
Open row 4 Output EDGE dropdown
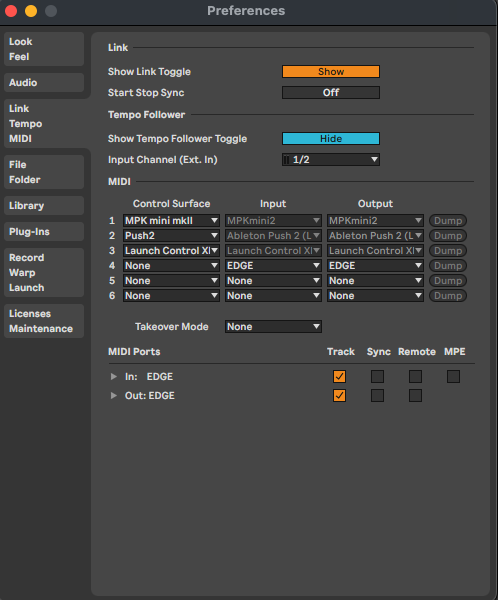(375, 266)
